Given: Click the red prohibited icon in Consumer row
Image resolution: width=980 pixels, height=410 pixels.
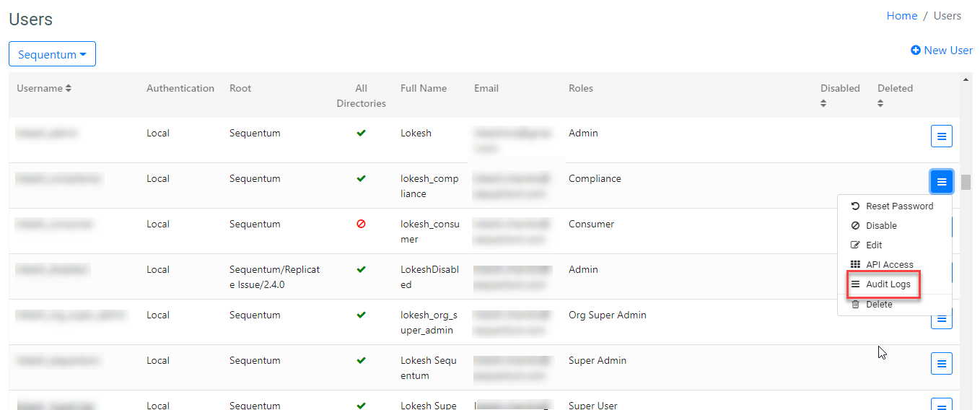Looking at the screenshot, I should 361,224.
